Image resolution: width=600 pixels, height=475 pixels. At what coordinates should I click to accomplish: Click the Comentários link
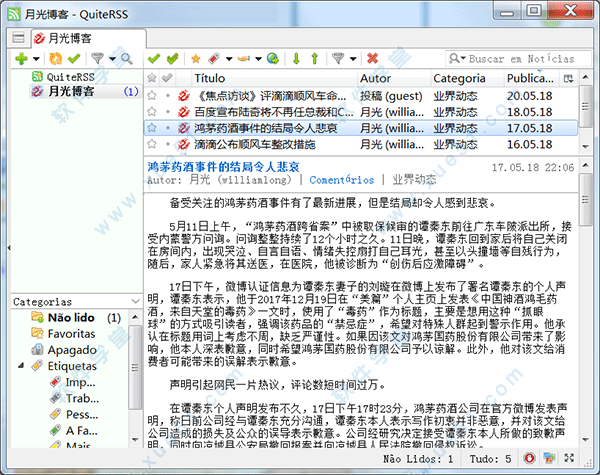click(x=341, y=180)
